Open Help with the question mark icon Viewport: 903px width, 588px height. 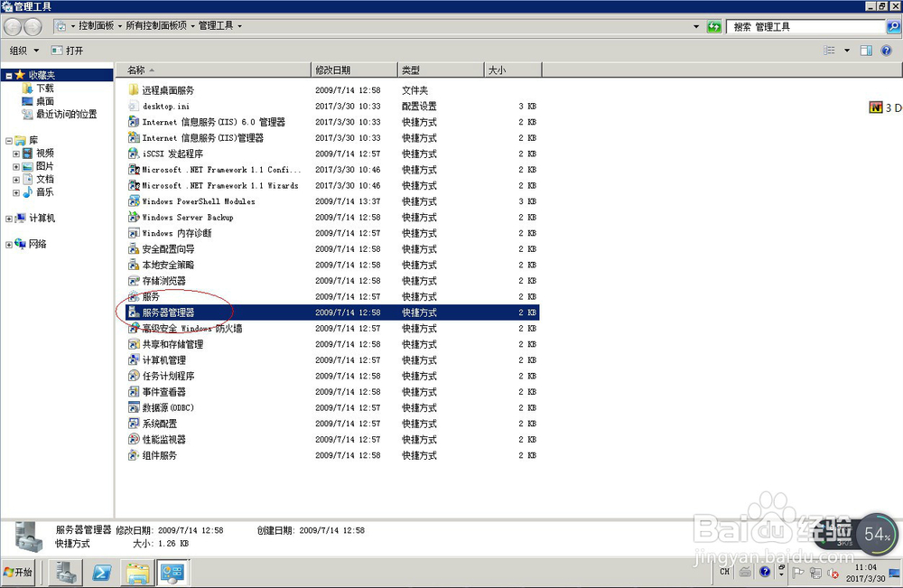coord(887,51)
